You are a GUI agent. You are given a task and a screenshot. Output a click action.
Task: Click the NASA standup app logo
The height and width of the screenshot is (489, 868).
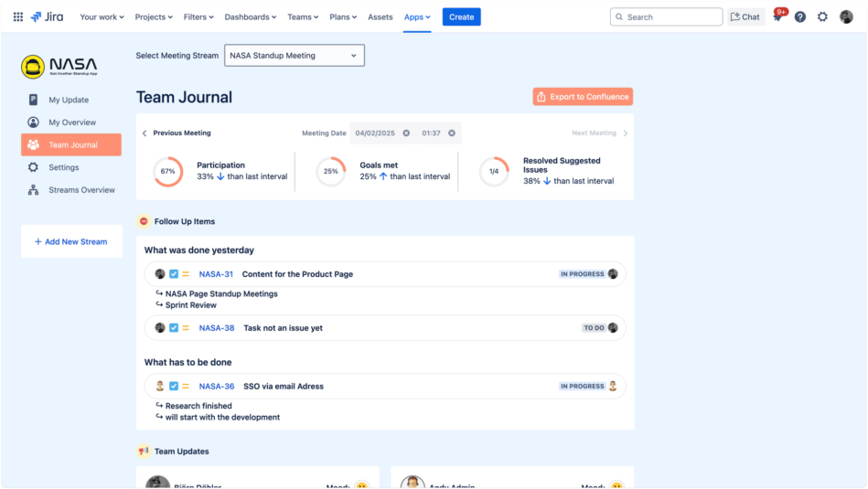point(59,67)
